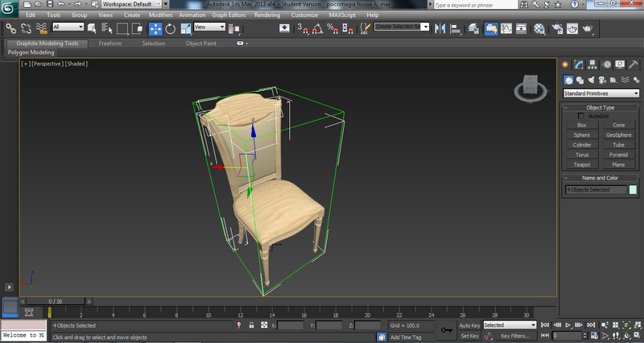Image resolution: width=644 pixels, height=343 pixels.
Task: Click the object color swatch
Action: click(634, 190)
